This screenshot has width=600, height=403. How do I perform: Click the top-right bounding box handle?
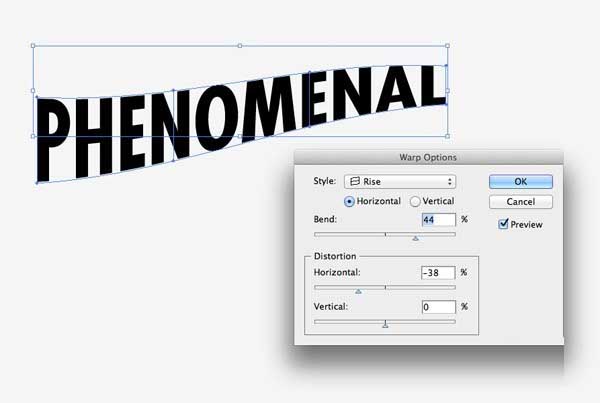[447, 46]
